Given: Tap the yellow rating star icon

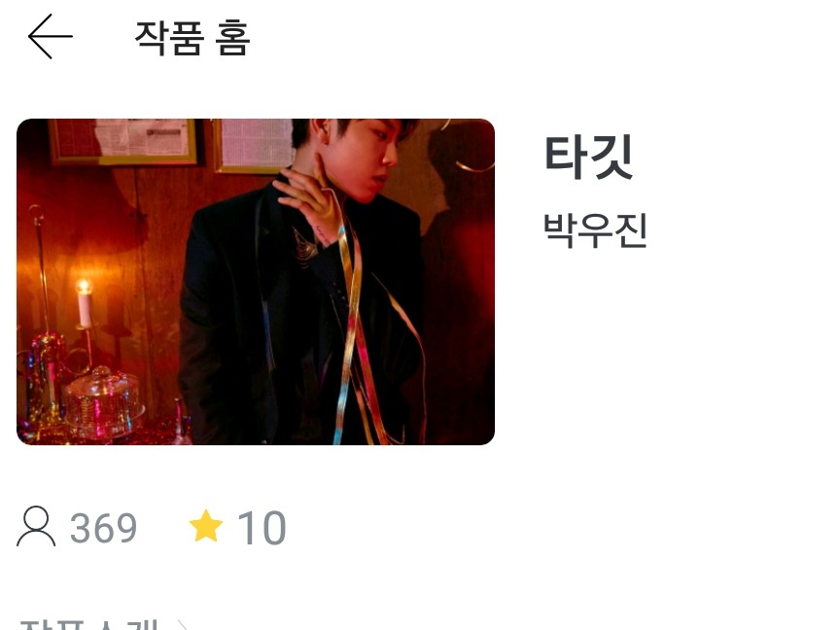Looking at the screenshot, I should [206, 526].
